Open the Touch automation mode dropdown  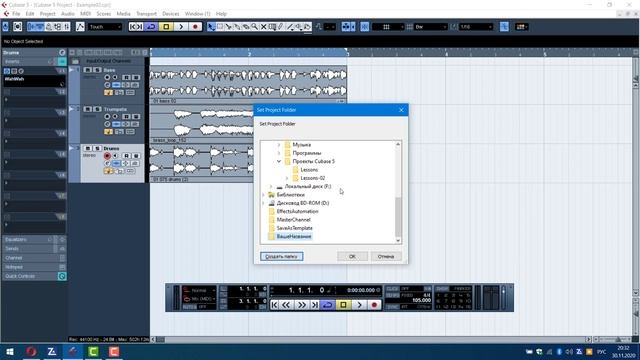105,27
